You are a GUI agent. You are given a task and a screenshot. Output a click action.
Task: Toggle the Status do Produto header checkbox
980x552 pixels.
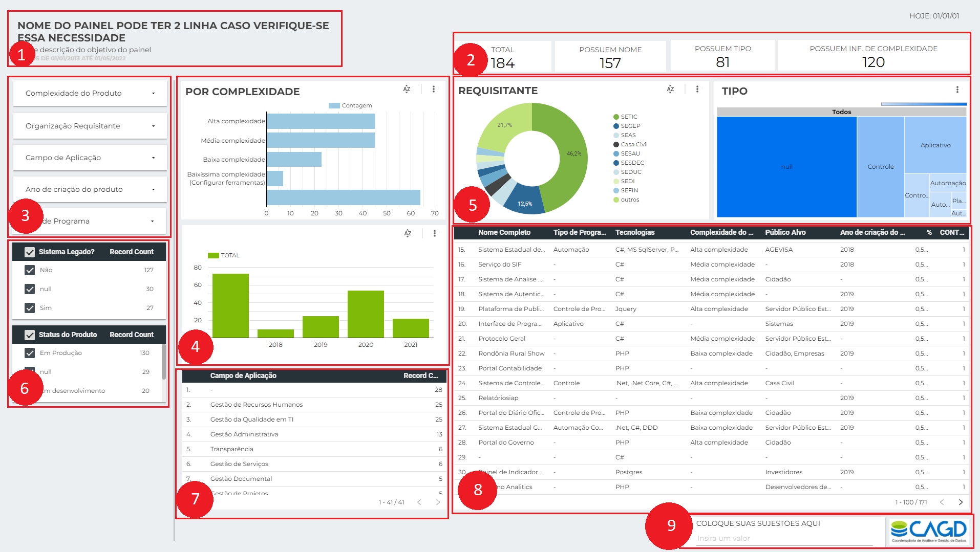click(x=30, y=335)
